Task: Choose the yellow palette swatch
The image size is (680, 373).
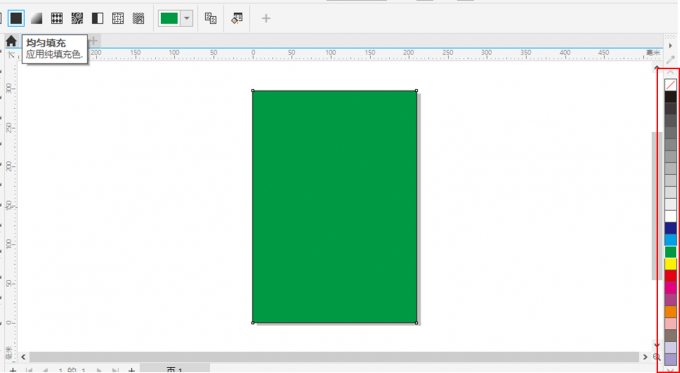Action: [x=670, y=264]
